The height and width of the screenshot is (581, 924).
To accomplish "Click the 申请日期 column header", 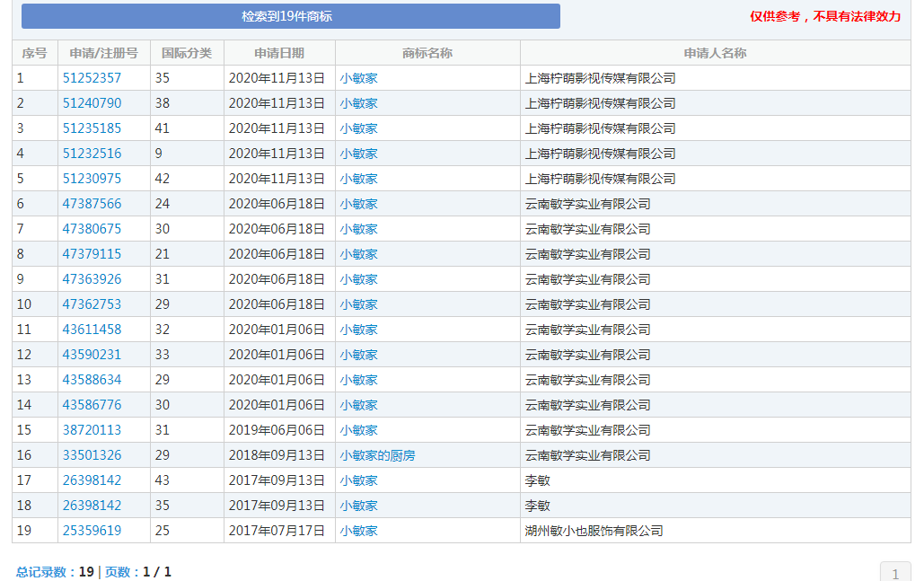I will (277, 53).
